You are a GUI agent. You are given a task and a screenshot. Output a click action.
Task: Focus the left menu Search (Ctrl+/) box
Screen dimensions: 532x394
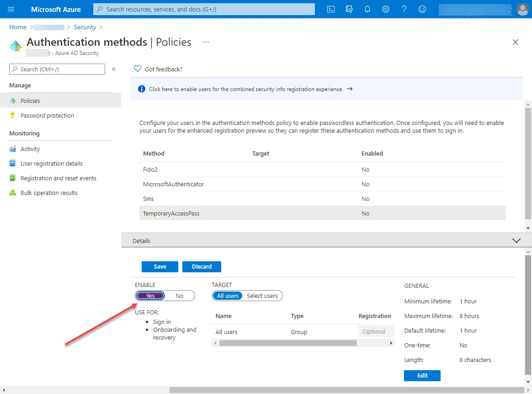57,69
